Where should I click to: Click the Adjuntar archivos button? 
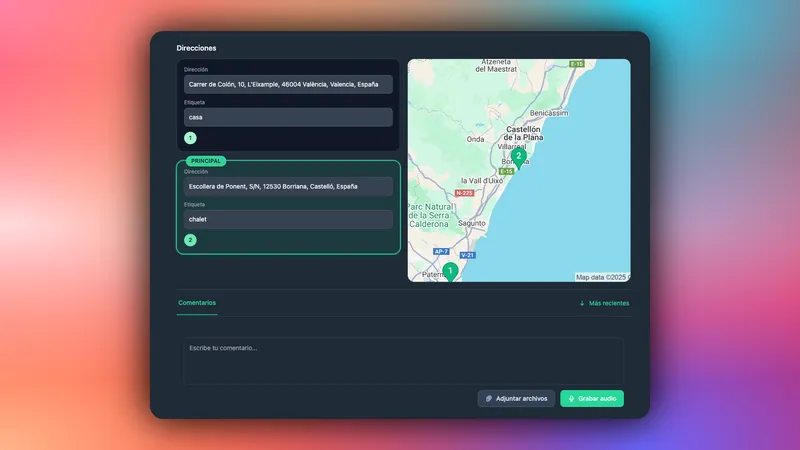[516, 398]
